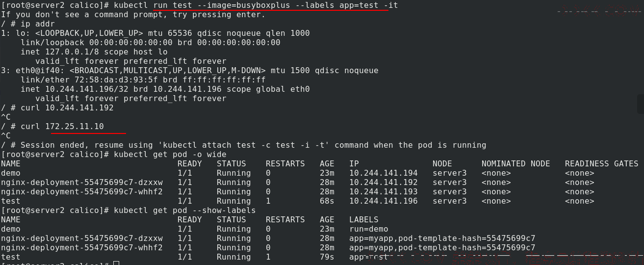Viewport: 644px width, 265px height.
Task: Click the LABELS column header
Action: [x=364, y=220]
